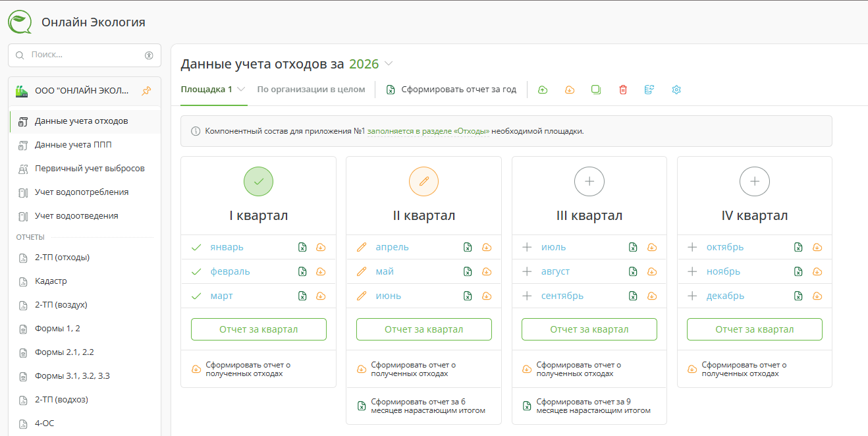Open the year 2026 dropdown chevron
Image resolution: width=868 pixels, height=436 pixels.
(x=389, y=64)
